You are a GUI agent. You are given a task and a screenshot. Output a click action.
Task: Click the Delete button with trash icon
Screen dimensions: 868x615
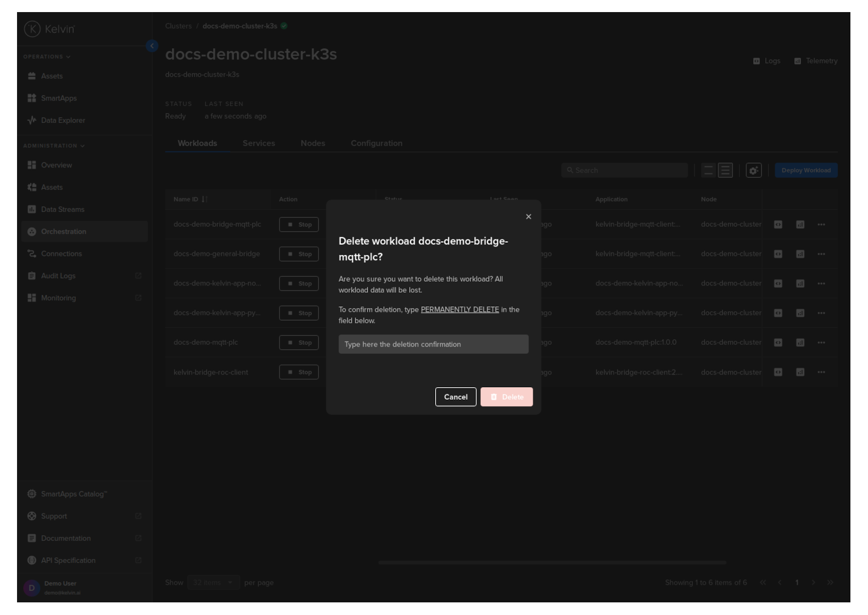(506, 397)
